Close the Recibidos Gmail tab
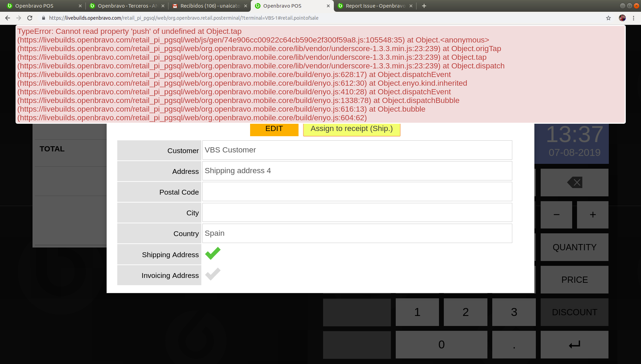The image size is (641, 364). 246,6
